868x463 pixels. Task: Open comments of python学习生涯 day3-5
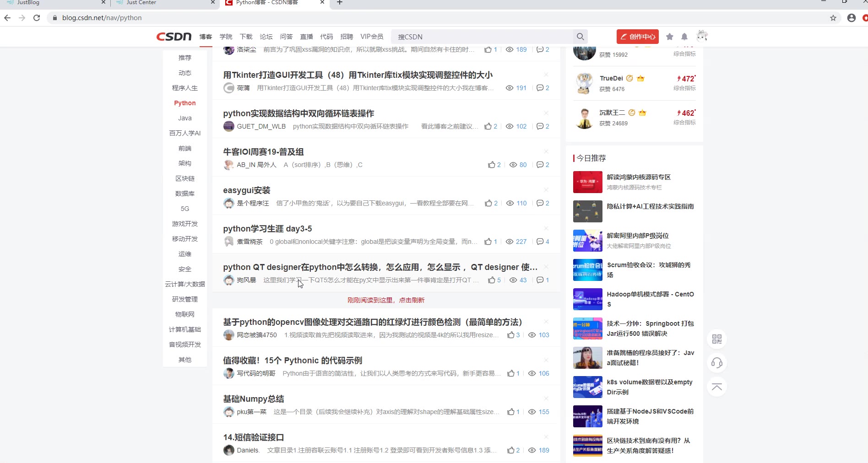coord(543,242)
